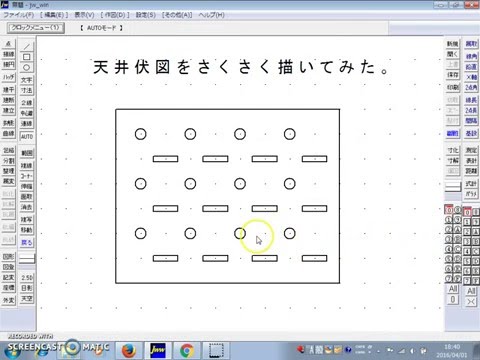
Task: Select the 接円 (tangent circle) tool
Action: (x=9, y=64)
